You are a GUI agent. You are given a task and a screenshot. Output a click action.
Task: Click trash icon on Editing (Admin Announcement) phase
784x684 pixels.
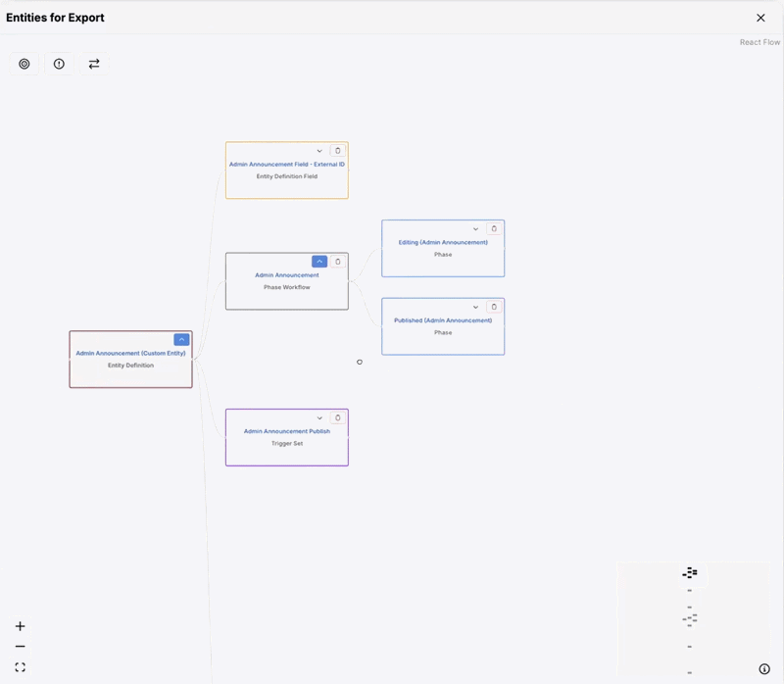494,229
